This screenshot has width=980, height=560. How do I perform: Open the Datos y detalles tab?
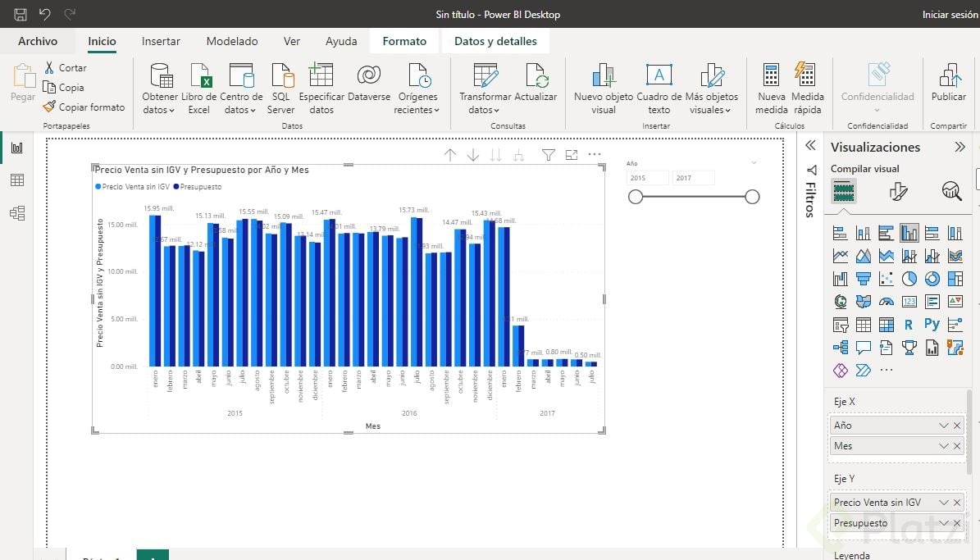(495, 41)
